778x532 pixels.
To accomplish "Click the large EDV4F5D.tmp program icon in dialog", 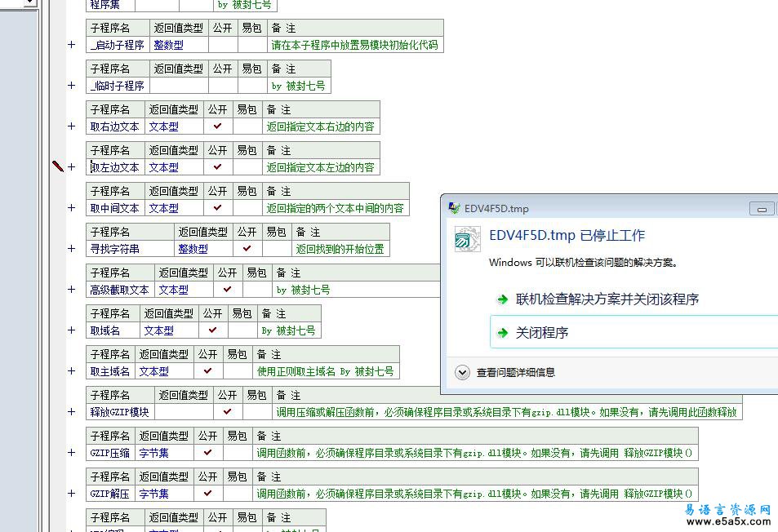I will [x=466, y=239].
